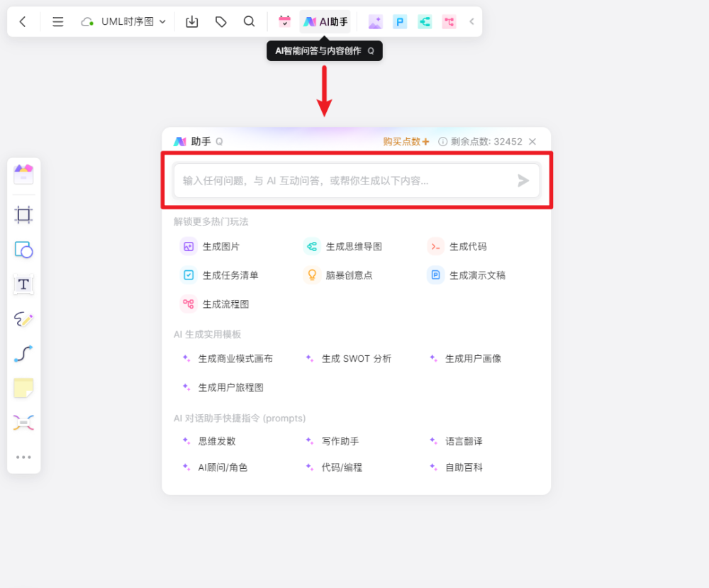Select 生成 SWOT 分析 template

click(x=349, y=359)
